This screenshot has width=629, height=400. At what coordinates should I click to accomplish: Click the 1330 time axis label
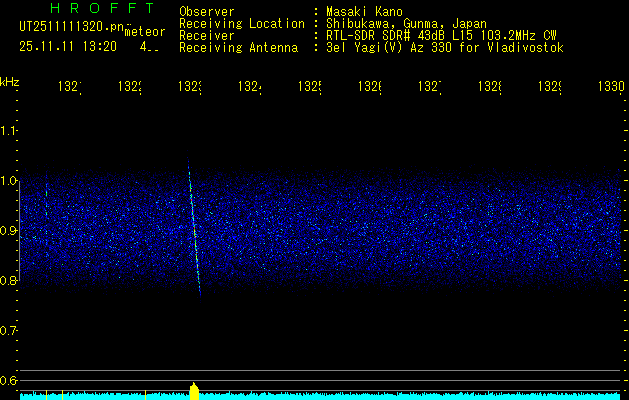tap(611, 88)
